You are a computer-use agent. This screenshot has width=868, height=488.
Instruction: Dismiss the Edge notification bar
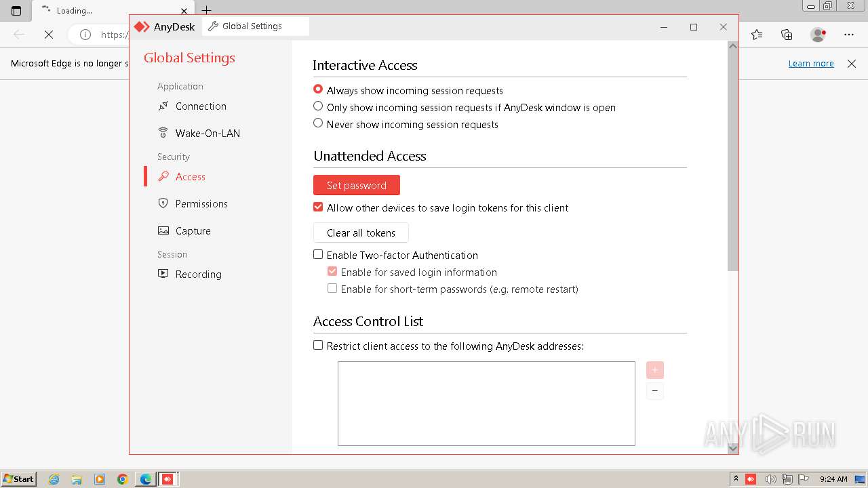(x=852, y=63)
